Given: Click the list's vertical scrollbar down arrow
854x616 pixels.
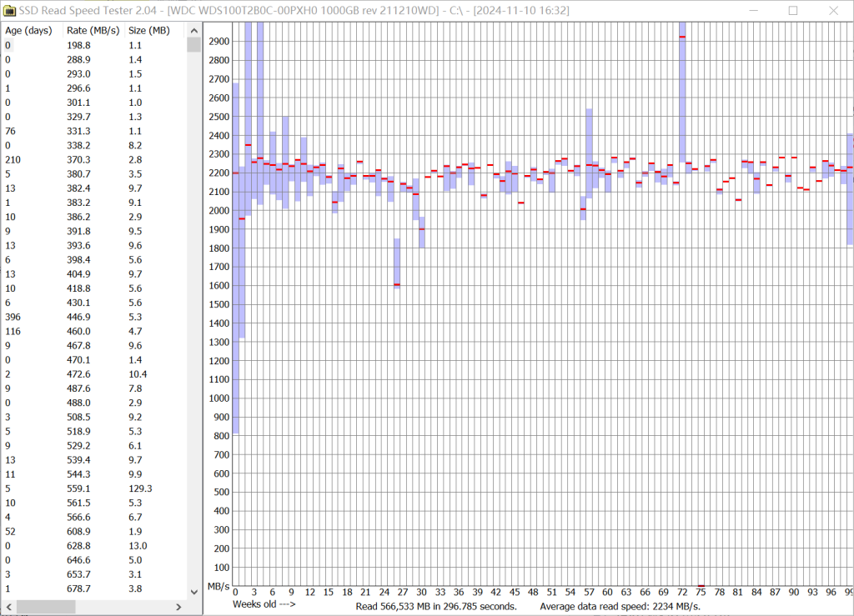Looking at the screenshot, I should tap(193, 592).
